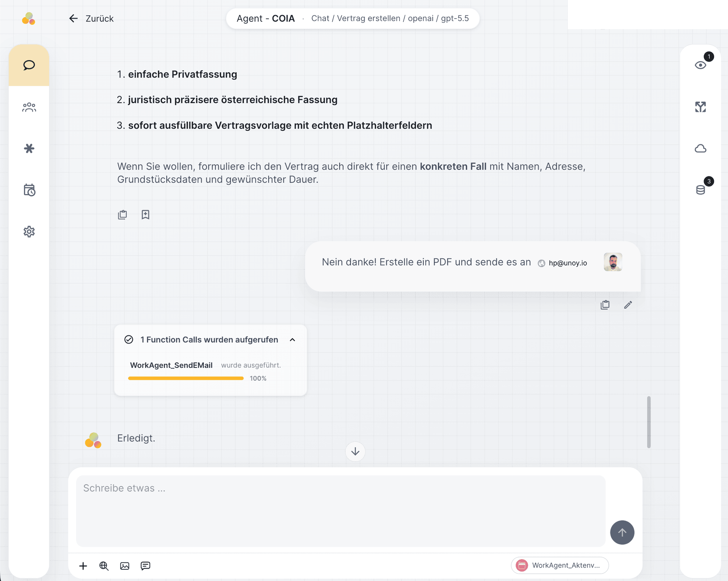Click the 100% progress label
The image size is (728, 581).
[258, 378]
